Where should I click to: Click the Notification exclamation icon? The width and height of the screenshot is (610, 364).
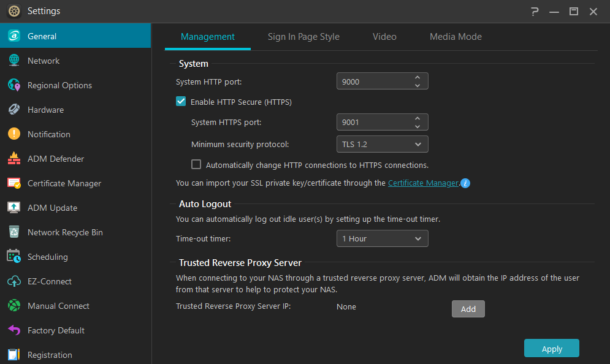pyautogui.click(x=14, y=134)
